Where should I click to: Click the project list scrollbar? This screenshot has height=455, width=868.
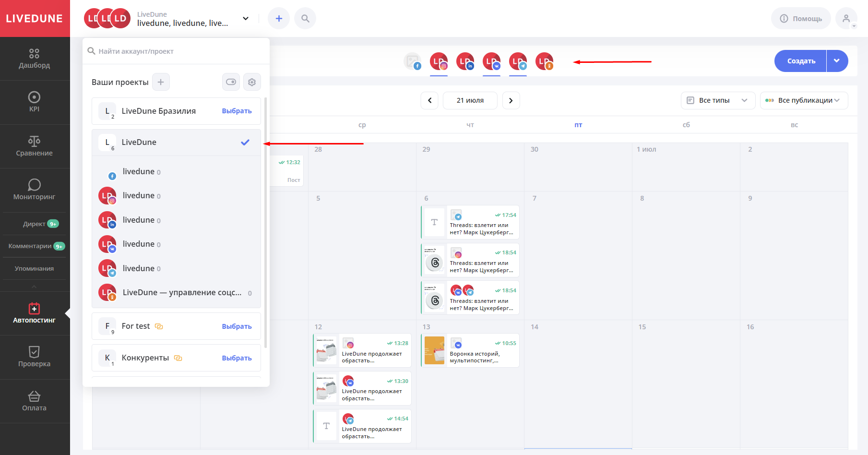point(265,223)
